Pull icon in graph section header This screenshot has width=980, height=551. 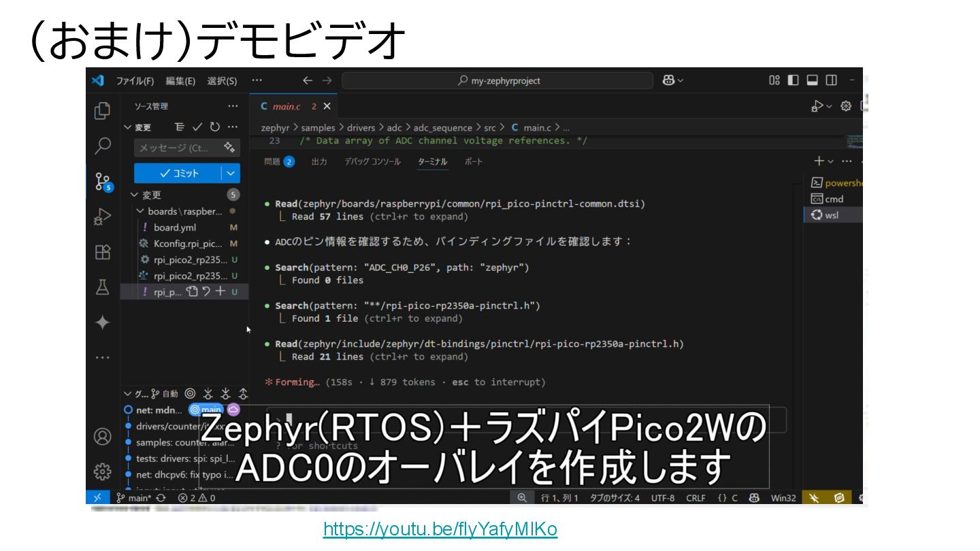tap(226, 393)
